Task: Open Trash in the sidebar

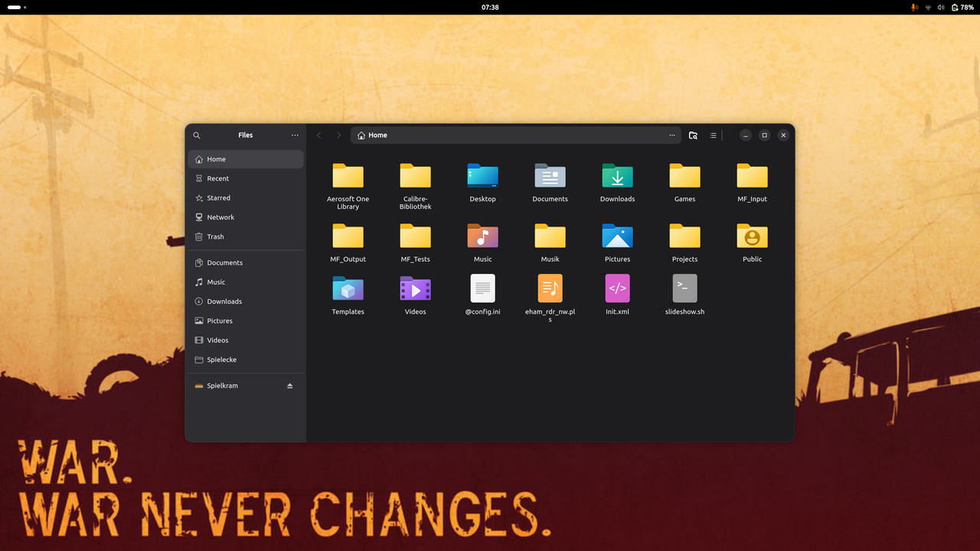Action: click(x=246, y=236)
